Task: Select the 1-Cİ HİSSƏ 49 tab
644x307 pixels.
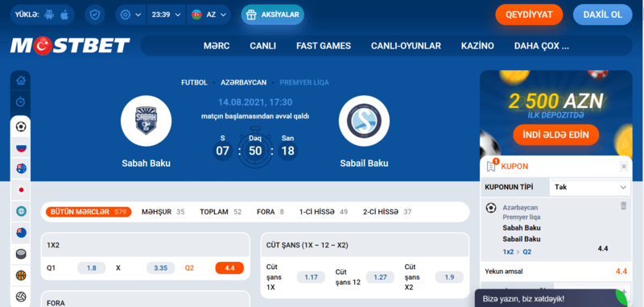Action: point(324,212)
